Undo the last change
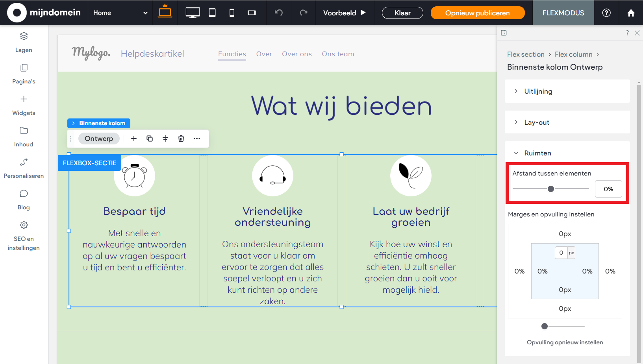This screenshot has height=364, width=643. (278, 13)
